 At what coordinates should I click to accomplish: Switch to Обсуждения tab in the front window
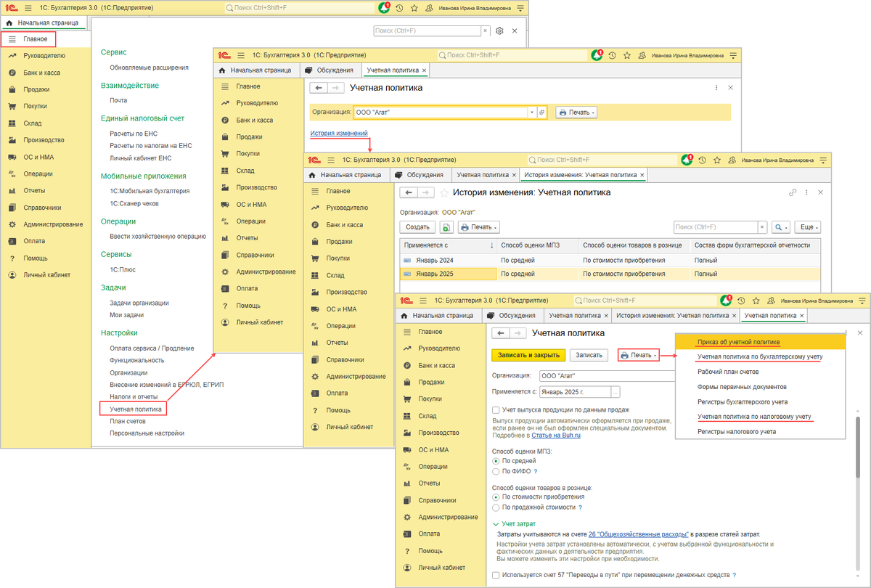point(512,316)
